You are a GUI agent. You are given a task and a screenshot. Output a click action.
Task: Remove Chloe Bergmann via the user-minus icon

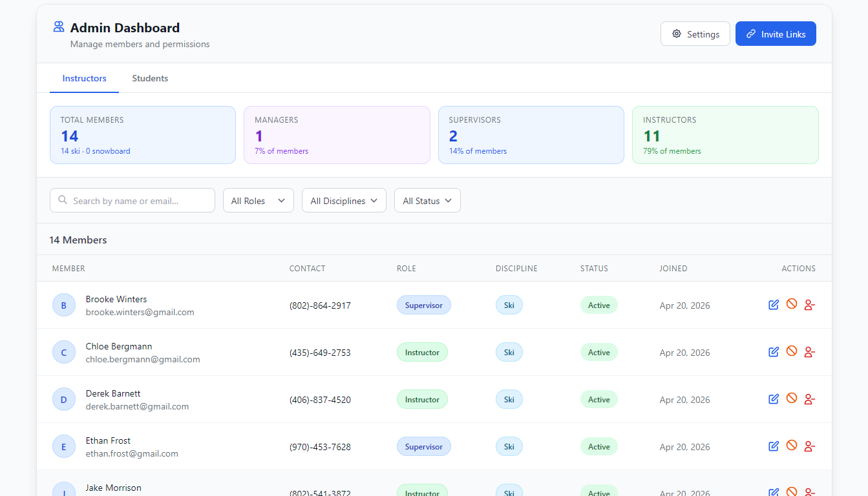click(x=809, y=352)
